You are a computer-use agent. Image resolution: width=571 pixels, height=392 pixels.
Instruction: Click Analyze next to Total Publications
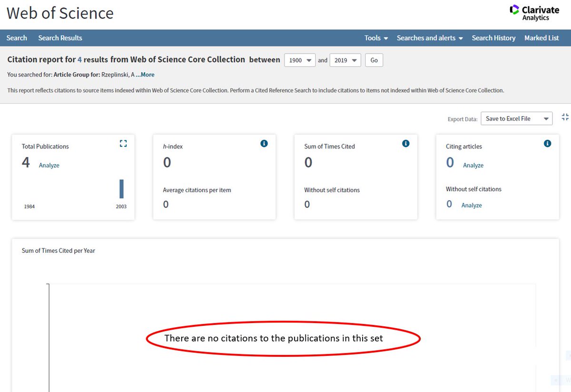(x=49, y=166)
